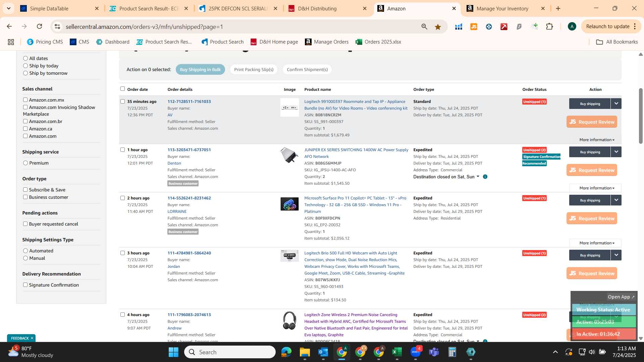Viewport: 644px width, 362px height.
Task: Open Excel from the taskbar
Action: point(397,352)
